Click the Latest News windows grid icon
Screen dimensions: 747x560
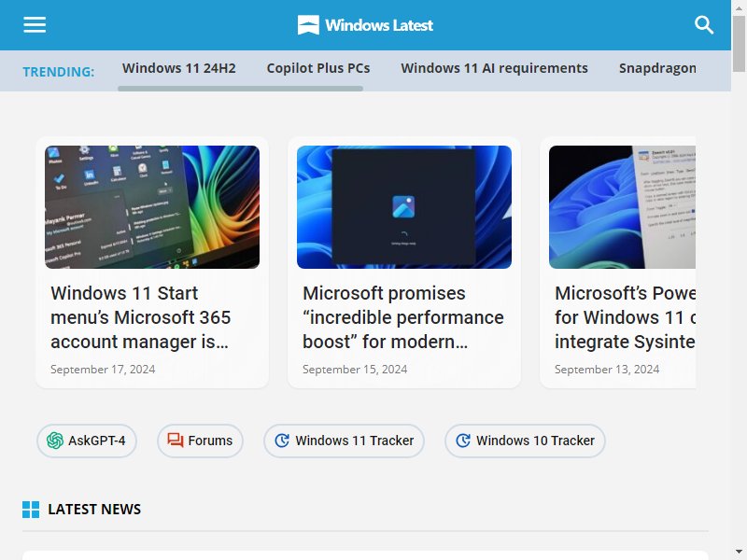[31, 510]
